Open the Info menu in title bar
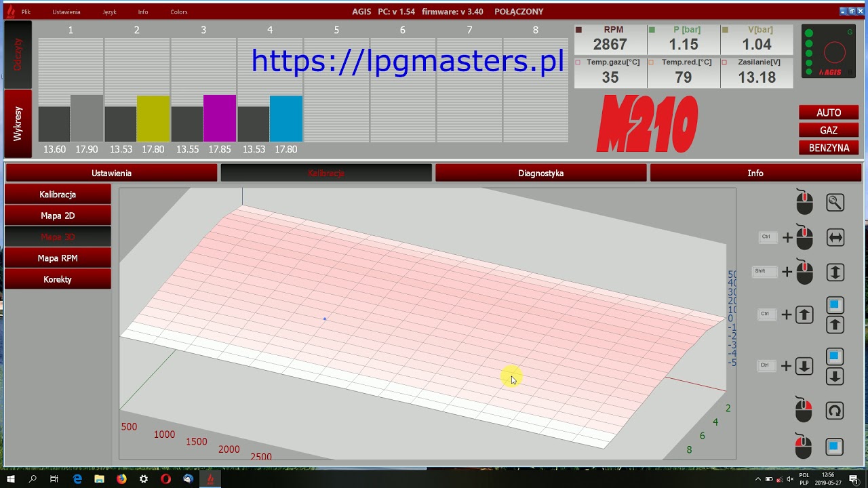 click(143, 12)
